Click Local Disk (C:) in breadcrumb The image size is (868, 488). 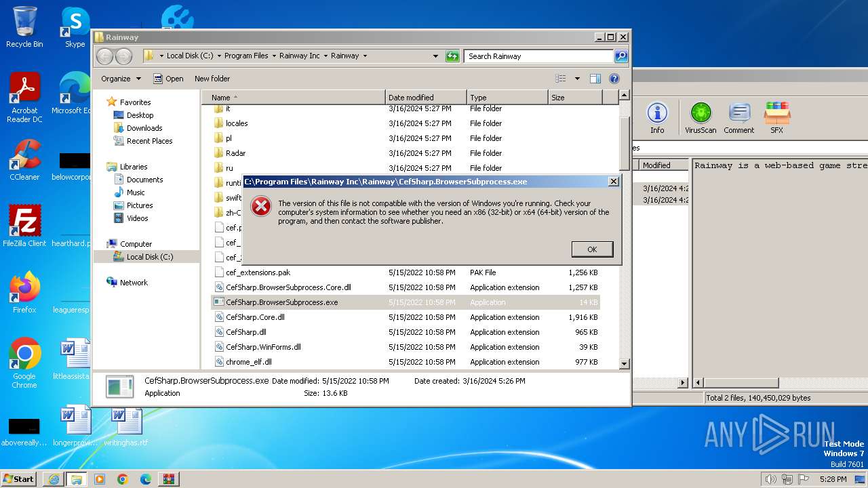coord(190,56)
